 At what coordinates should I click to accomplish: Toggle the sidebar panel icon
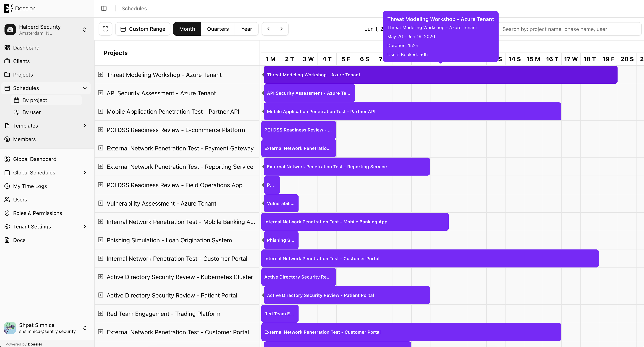pos(104,8)
